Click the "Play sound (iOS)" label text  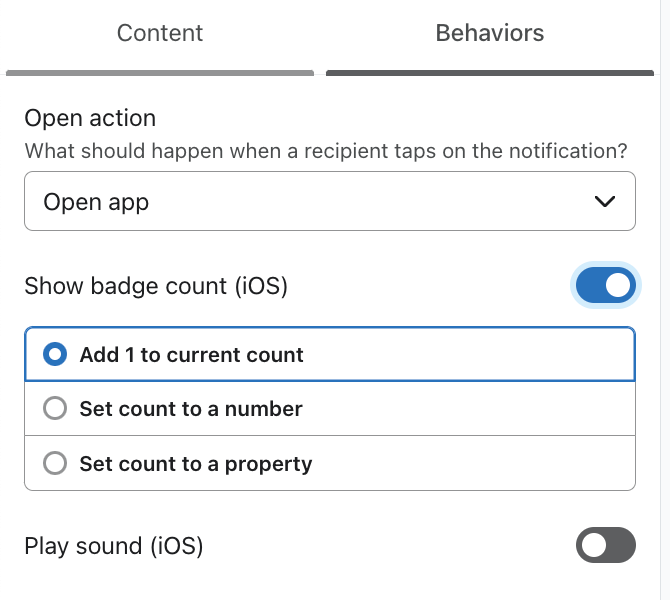click(114, 546)
